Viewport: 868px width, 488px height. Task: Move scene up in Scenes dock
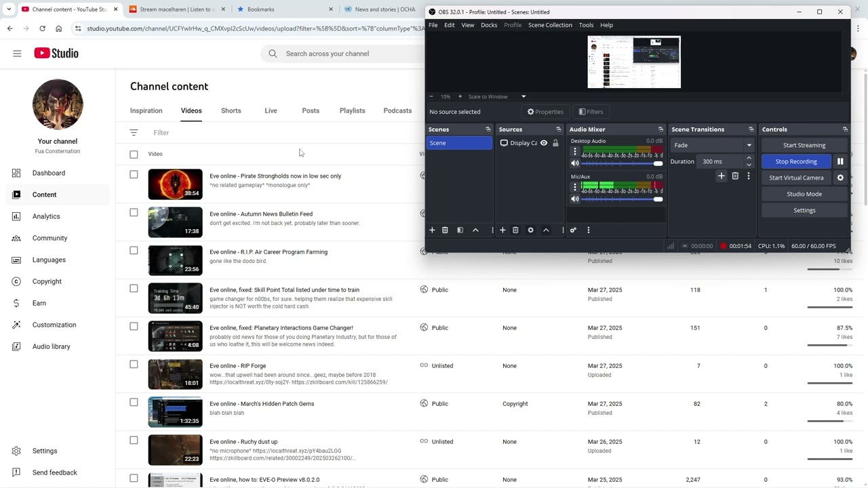[x=475, y=230]
